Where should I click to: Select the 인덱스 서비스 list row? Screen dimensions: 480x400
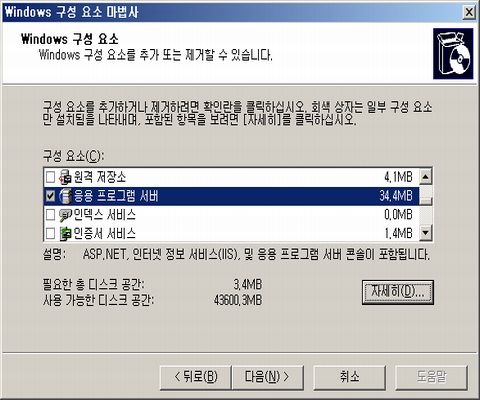pyautogui.click(x=231, y=215)
